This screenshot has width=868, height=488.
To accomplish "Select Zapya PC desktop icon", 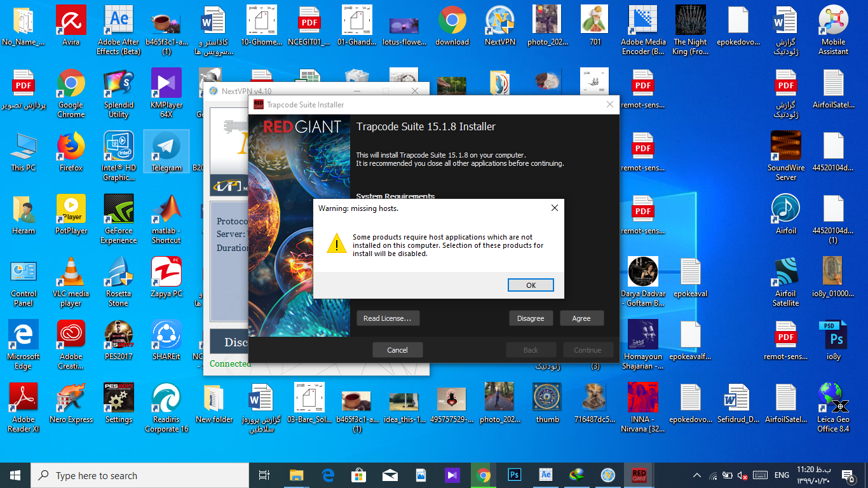I will tap(166, 278).
